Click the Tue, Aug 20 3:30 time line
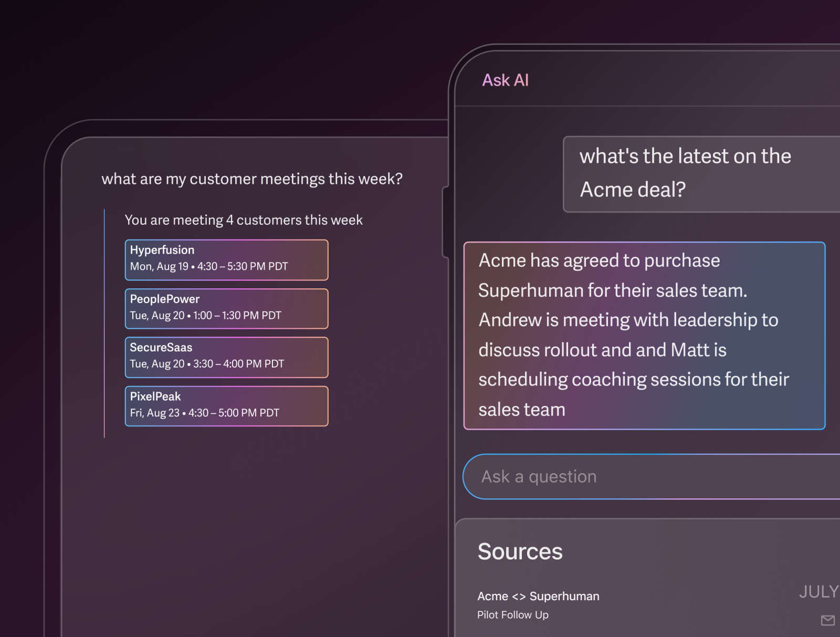840x637 pixels. click(x=207, y=364)
